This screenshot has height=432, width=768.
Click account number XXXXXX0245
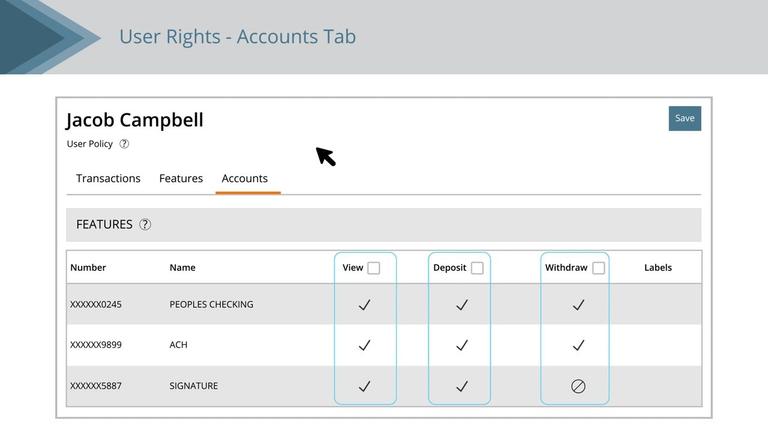pos(96,305)
